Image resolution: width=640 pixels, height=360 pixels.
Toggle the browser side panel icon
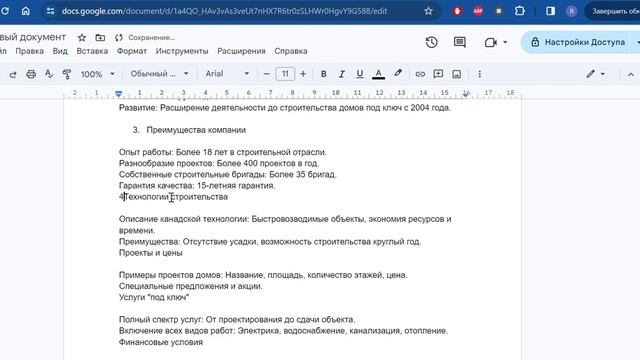tap(550, 11)
